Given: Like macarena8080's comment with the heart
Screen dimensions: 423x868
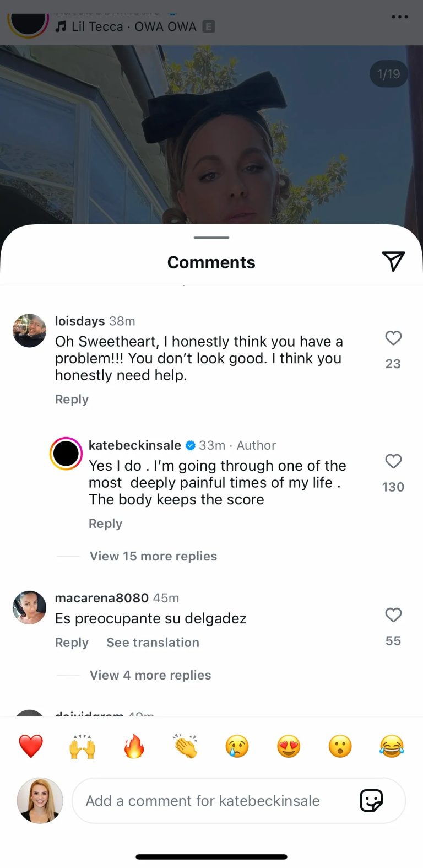Looking at the screenshot, I should [x=393, y=615].
